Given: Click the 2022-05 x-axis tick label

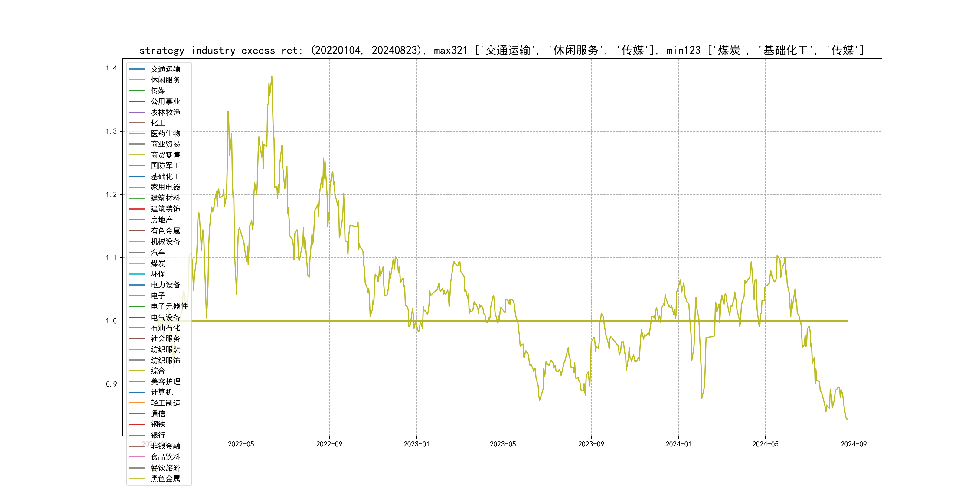Looking at the screenshot, I should [241, 444].
